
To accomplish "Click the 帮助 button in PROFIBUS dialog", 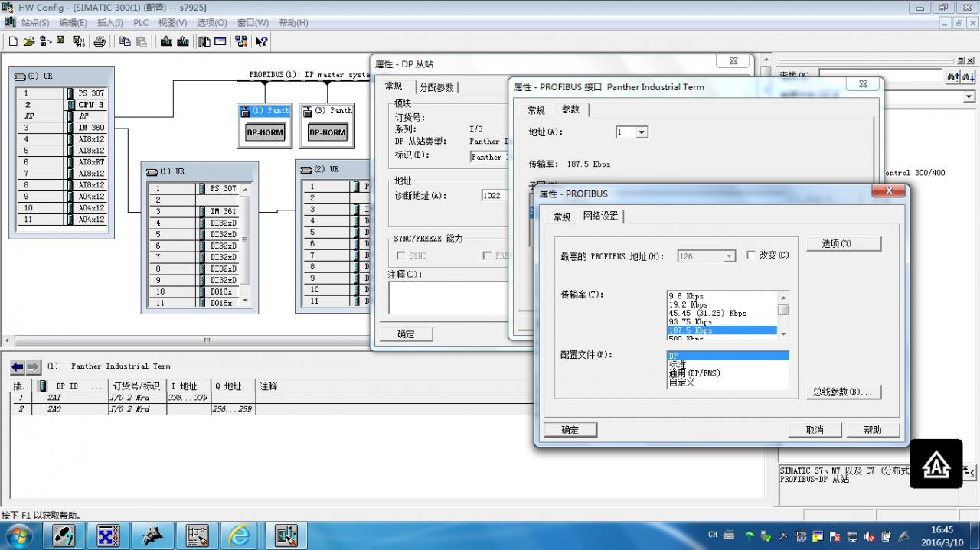I will [873, 430].
